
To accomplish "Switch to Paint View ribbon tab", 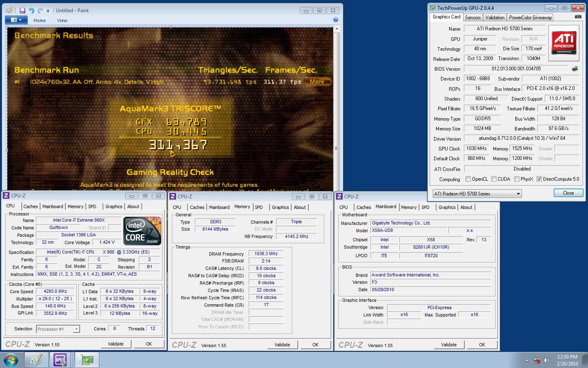I will [x=62, y=20].
